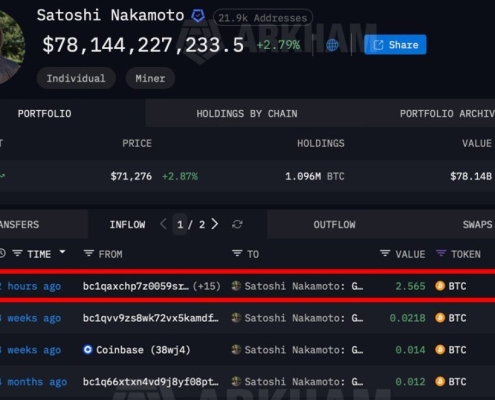Click the 0.014 transfer value
The width and height of the screenshot is (495, 400).
[410, 350]
